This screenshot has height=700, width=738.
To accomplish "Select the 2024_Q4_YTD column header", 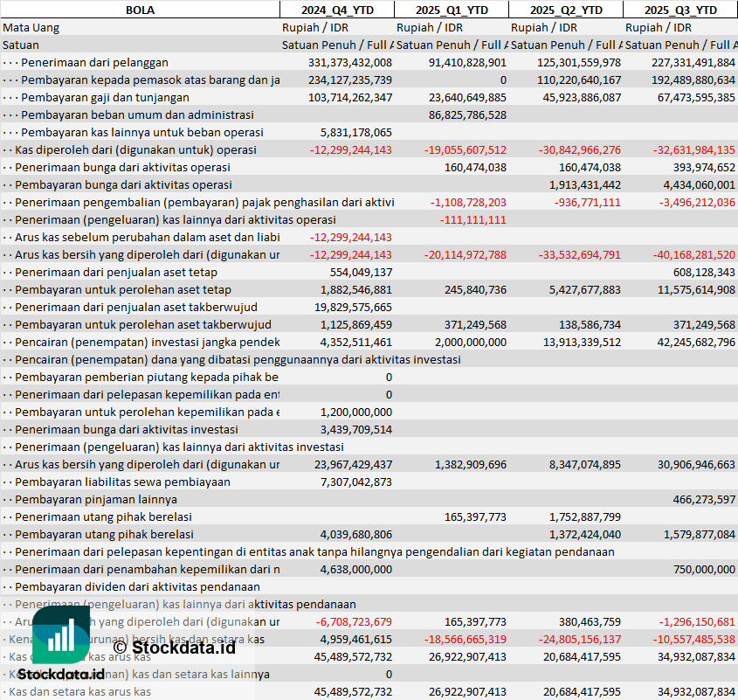I will pos(337,10).
